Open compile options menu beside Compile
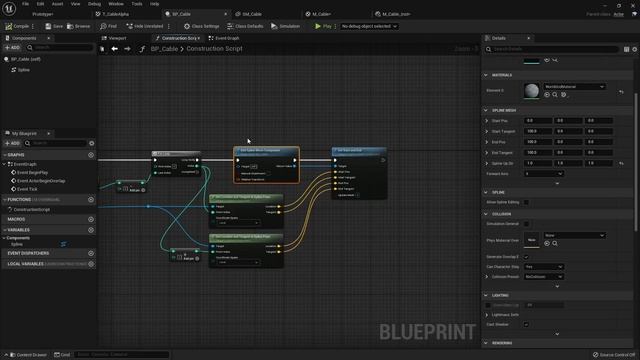This screenshot has height=360, width=640. [x=33, y=26]
